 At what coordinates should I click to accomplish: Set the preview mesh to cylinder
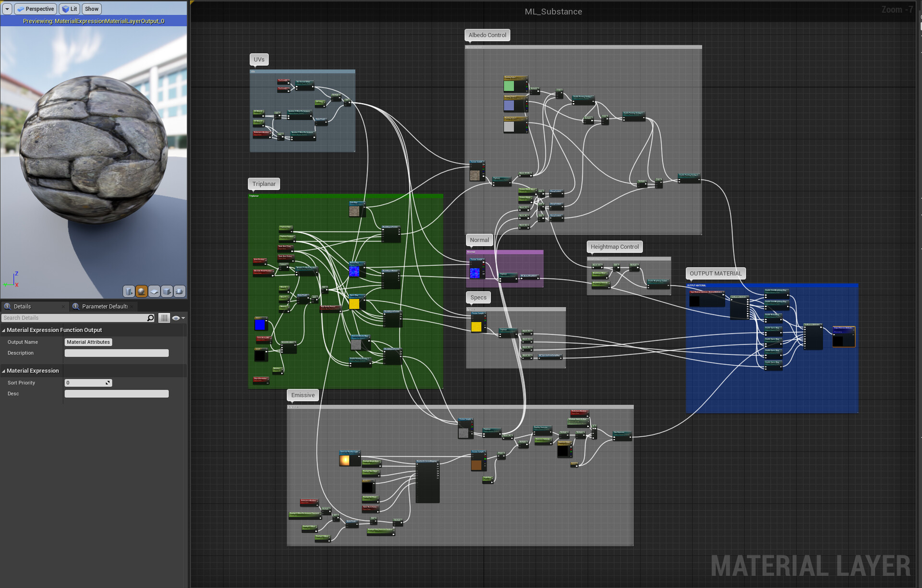(129, 291)
